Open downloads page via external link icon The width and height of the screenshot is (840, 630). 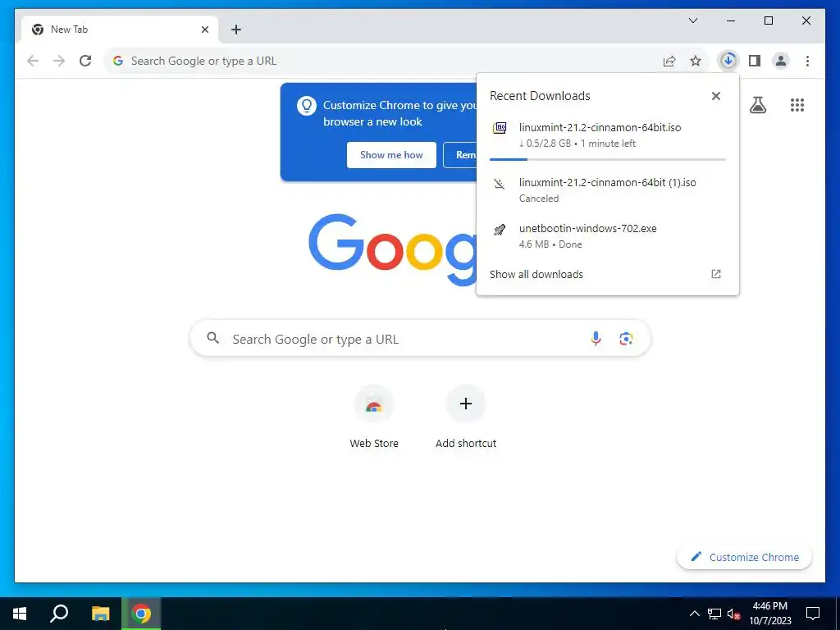coord(715,274)
